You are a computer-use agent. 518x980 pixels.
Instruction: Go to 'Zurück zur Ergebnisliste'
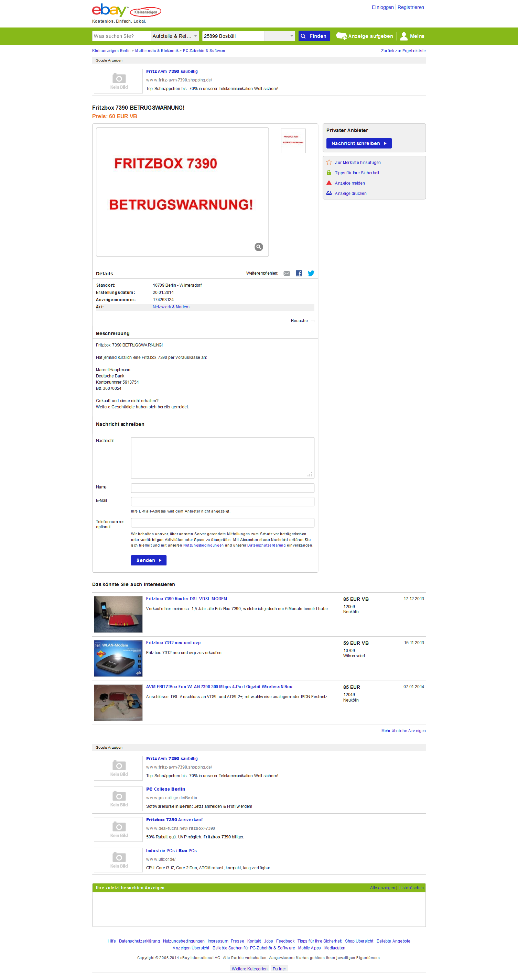403,51
